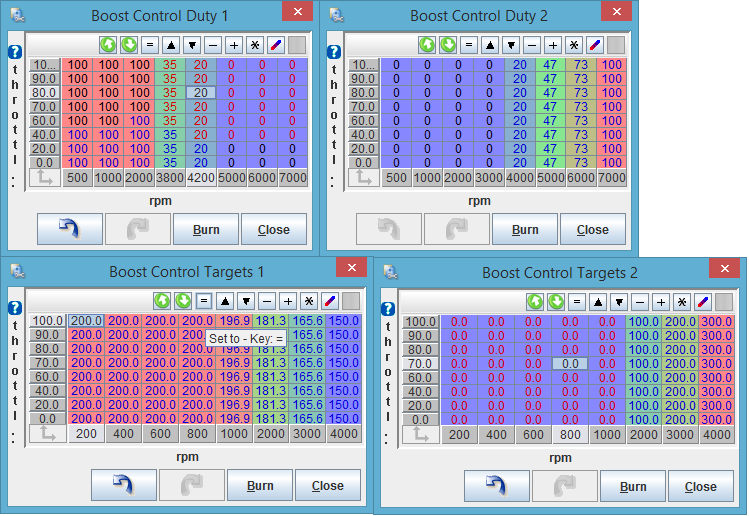Open help question mark in Boost Control Duty 1
Image resolution: width=749 pixels, height=516 pixels.
[15, 52]
